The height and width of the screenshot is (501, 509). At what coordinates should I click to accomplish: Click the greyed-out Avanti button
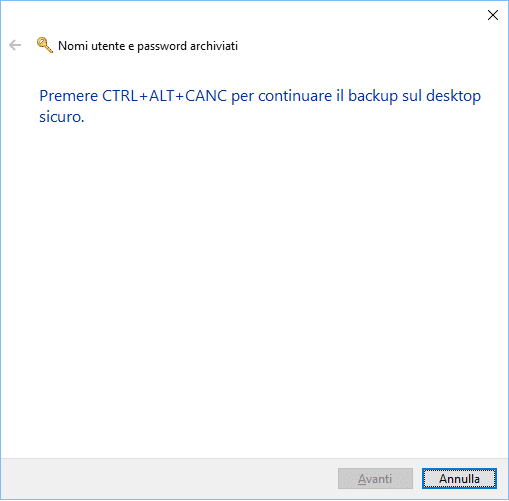click(x=375, y=478)
